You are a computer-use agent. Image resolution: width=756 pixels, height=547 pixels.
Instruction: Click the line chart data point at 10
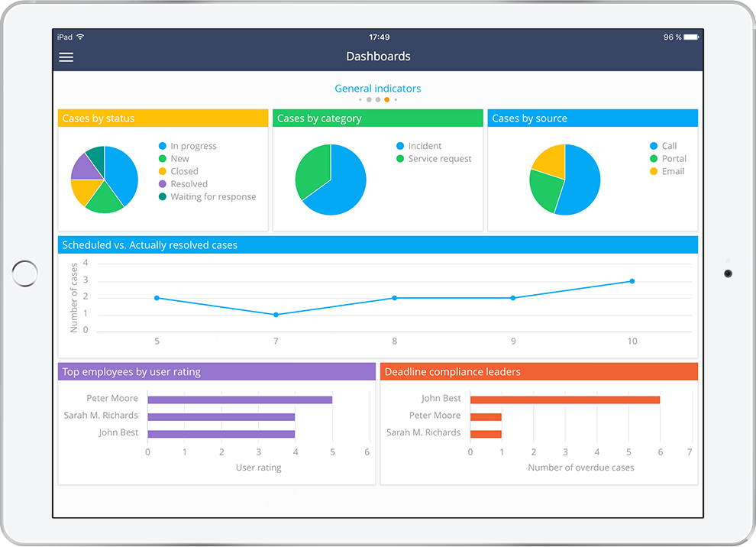[x=632, y=281]
